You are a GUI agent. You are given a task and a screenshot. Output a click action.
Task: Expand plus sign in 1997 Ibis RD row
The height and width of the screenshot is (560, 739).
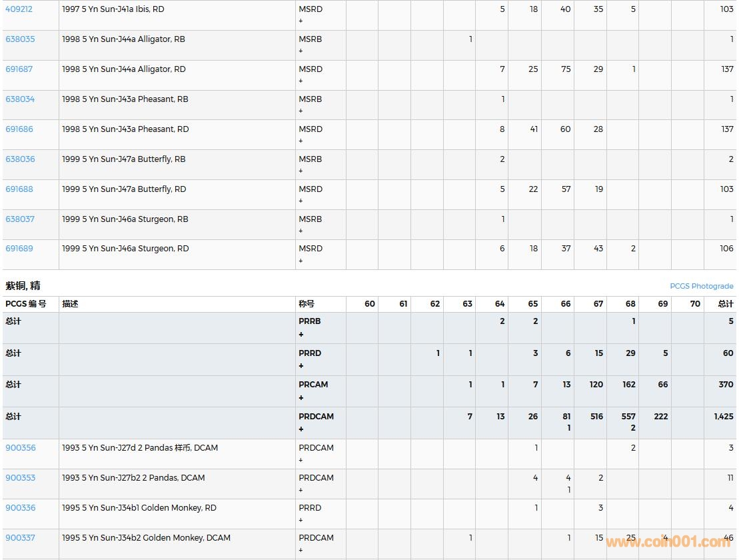click(301, 21)
